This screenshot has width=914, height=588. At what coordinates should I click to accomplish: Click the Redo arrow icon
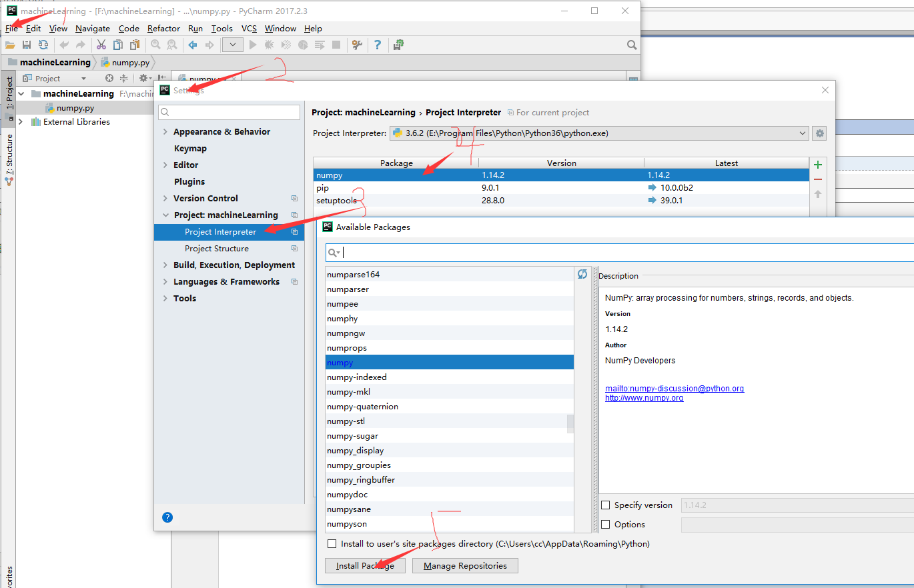[81, 45]
